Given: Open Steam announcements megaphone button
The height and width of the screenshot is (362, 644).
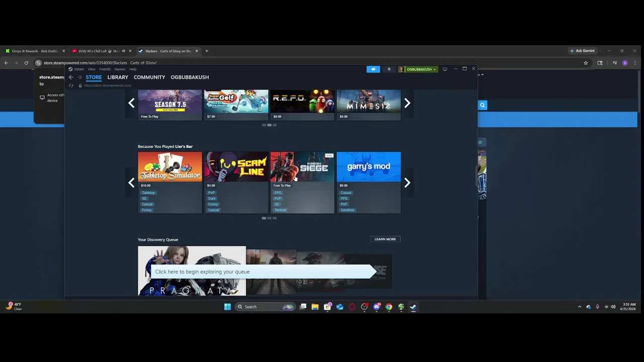Looking at the screenshot, I should [373, 69].
